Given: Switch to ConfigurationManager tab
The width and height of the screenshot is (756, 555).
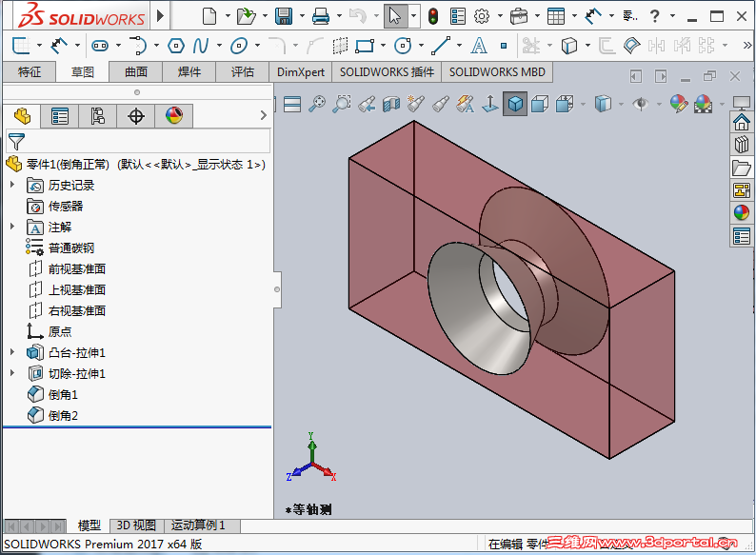Looking at the screenshot, I should 97,116.
